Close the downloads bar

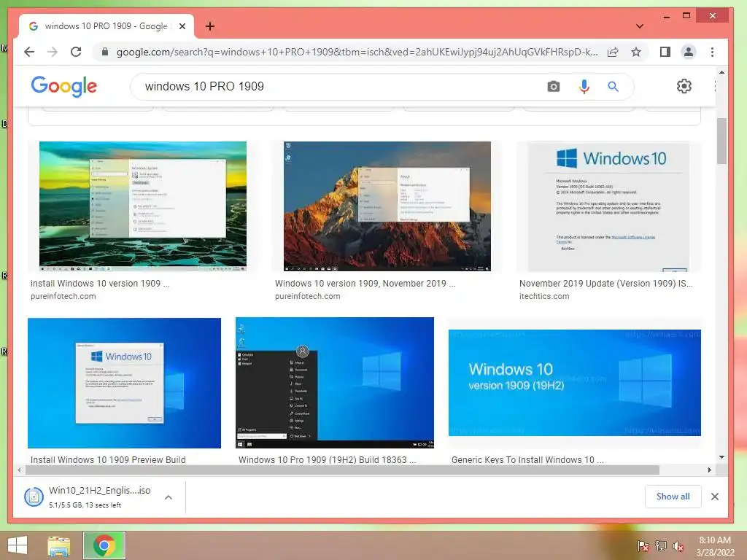[715, 497]
